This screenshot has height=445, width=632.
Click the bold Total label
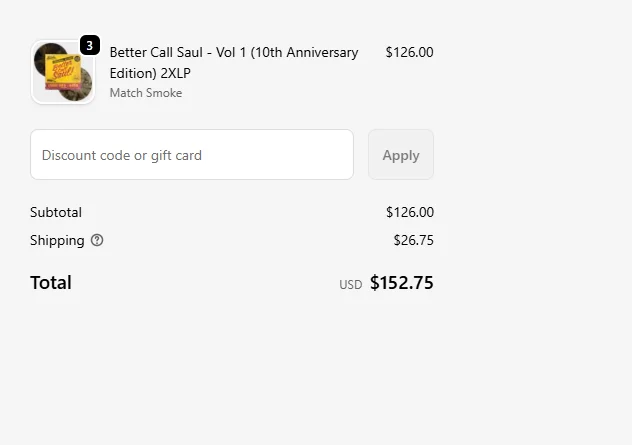[51, 283]
